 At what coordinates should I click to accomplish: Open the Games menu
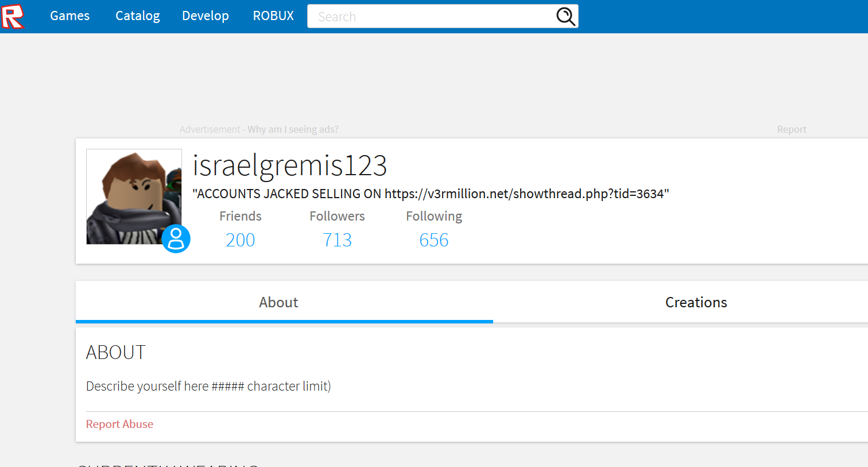click(x=69, y=16)
